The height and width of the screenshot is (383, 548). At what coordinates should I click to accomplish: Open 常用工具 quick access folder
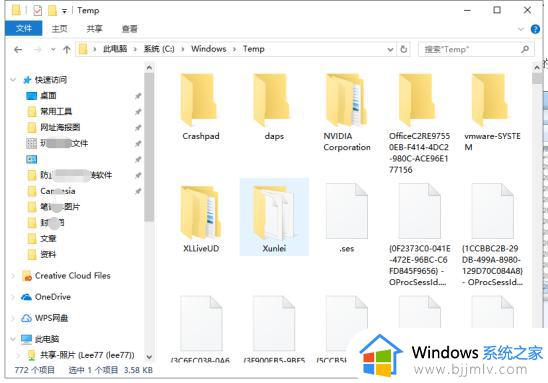click(56, 111)
